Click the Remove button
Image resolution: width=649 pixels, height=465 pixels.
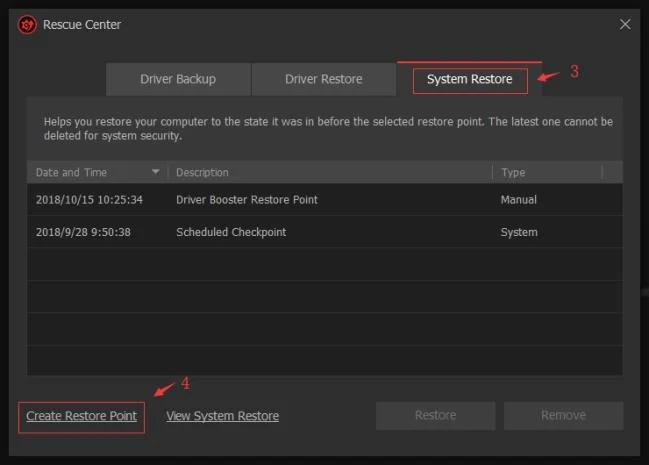[563, 415]
